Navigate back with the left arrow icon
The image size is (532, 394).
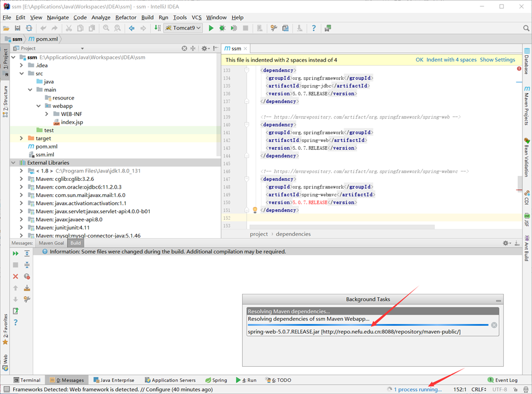(132, 28)
